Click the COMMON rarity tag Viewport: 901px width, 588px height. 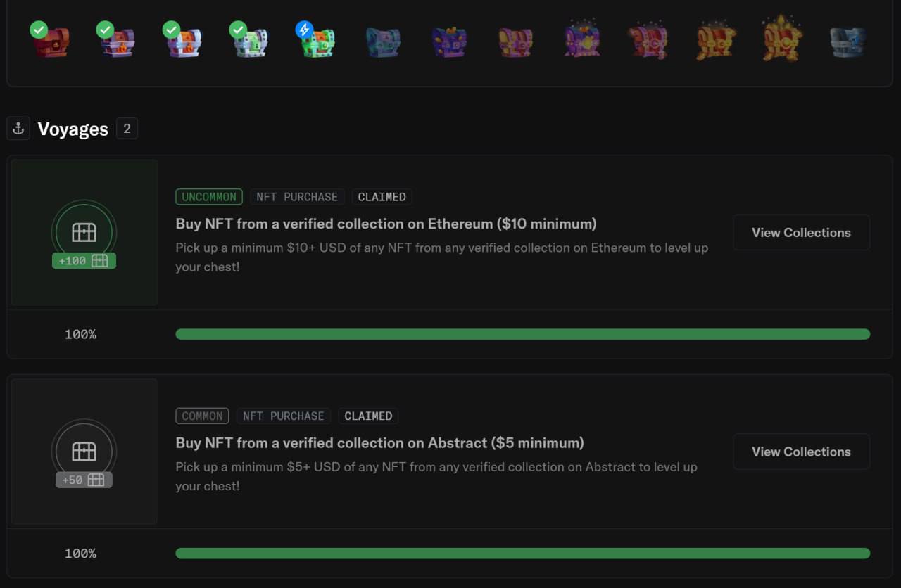point(203,416)
